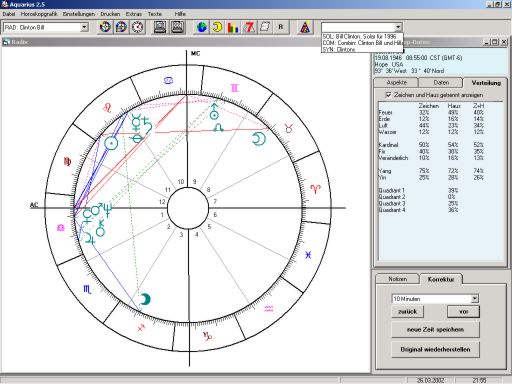Click the AC label left of chart

pyautogui.click(x=34, y=205)
